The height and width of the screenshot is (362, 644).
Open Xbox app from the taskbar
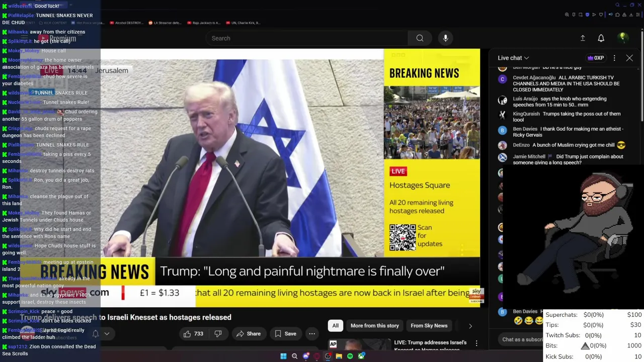click(361, 356)
